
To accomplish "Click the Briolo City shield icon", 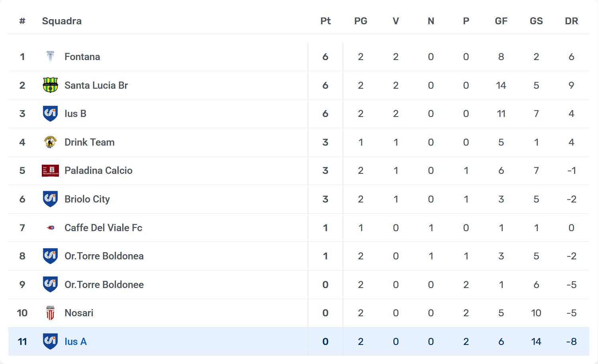I will (x=50, y=199).
